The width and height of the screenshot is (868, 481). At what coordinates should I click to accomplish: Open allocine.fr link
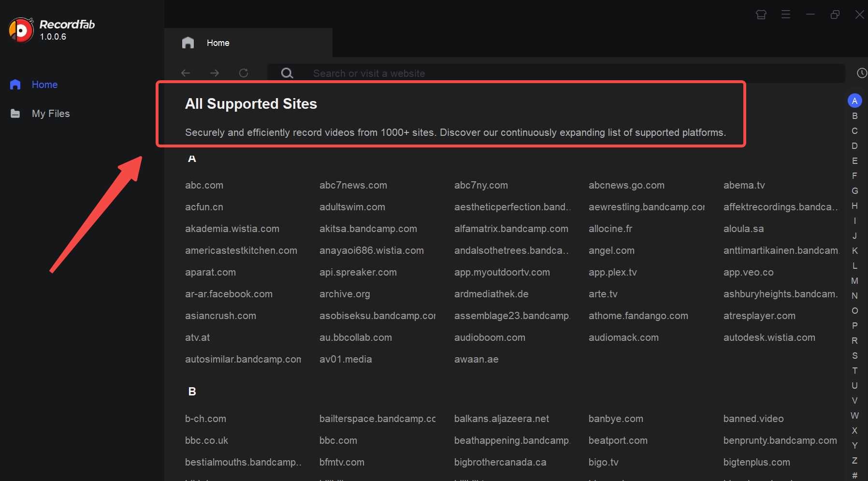click(610, 229)
